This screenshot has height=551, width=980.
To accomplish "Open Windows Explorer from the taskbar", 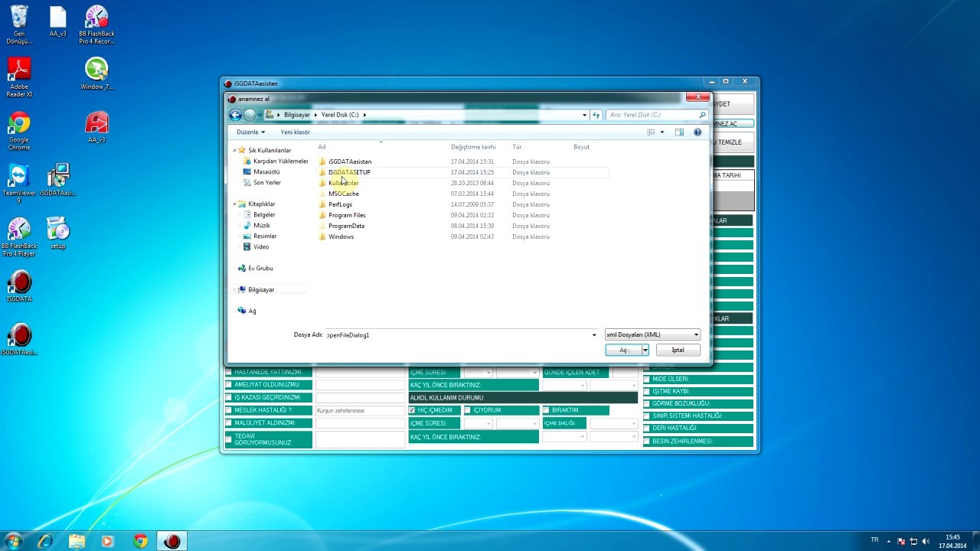I will tap(77, 541).
